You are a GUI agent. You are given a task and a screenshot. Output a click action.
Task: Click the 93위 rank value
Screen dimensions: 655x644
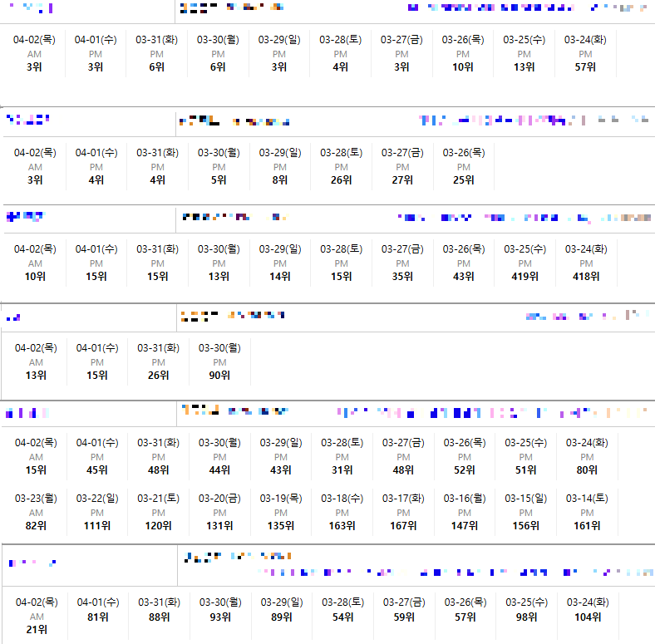pyautogui.click(x=220, y=617)
